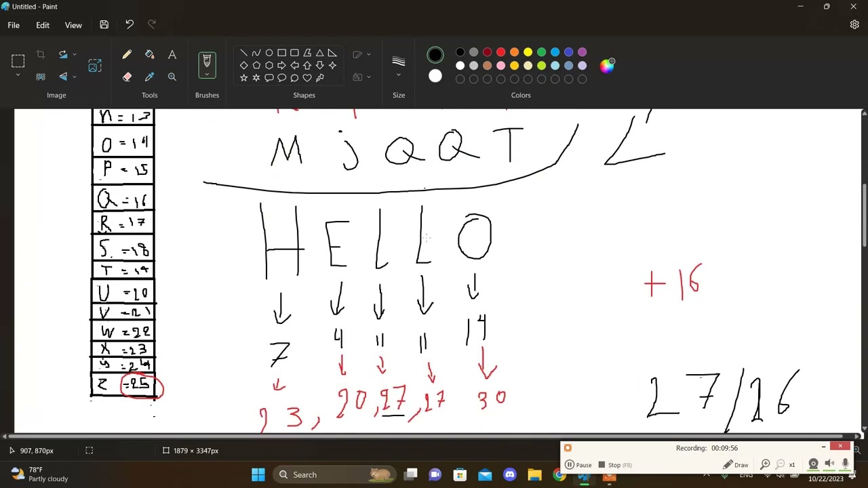
Task: Select the Fill bucket tool
Action: [149, 54]
